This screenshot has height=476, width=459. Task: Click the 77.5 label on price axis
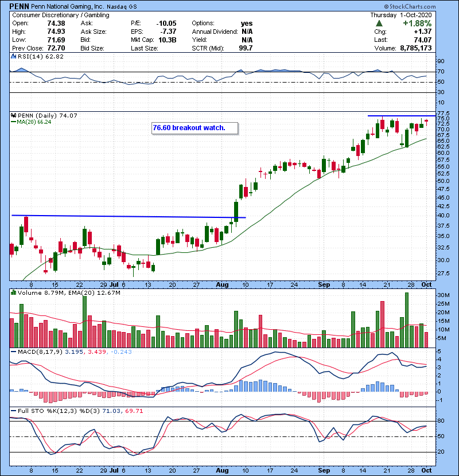(x=443, y=113)
